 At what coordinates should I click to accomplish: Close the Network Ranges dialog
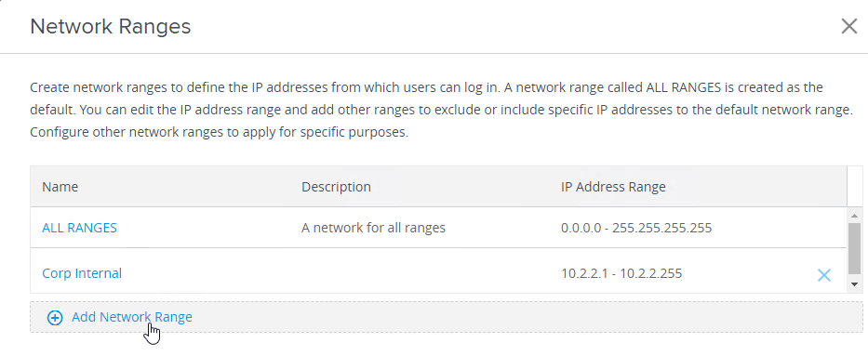coord(848,26)
